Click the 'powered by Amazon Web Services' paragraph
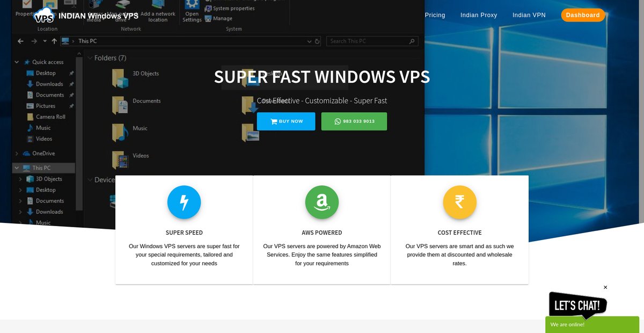The height and width of the screenshot is (333, 644). click(322, 255)
